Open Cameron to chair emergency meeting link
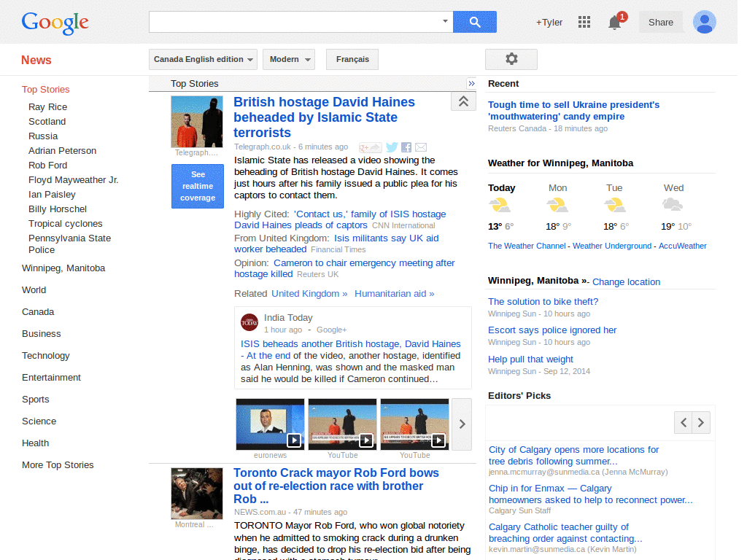The width and height of the screenshot is (747, 560). pos(345,268)
